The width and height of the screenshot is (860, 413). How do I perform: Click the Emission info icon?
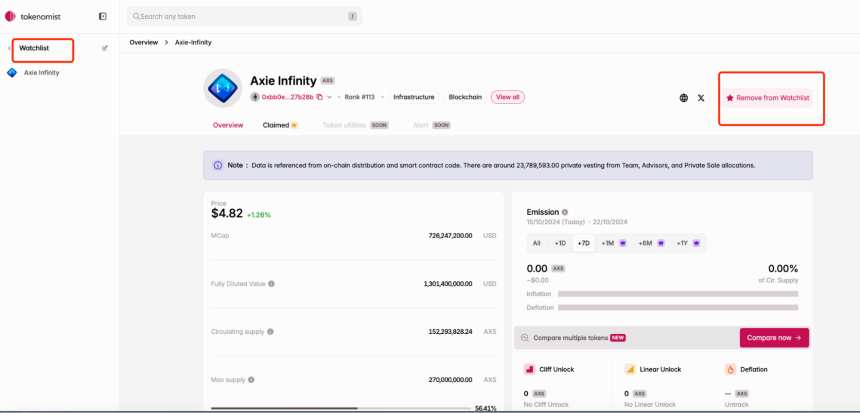click(565, 212)
